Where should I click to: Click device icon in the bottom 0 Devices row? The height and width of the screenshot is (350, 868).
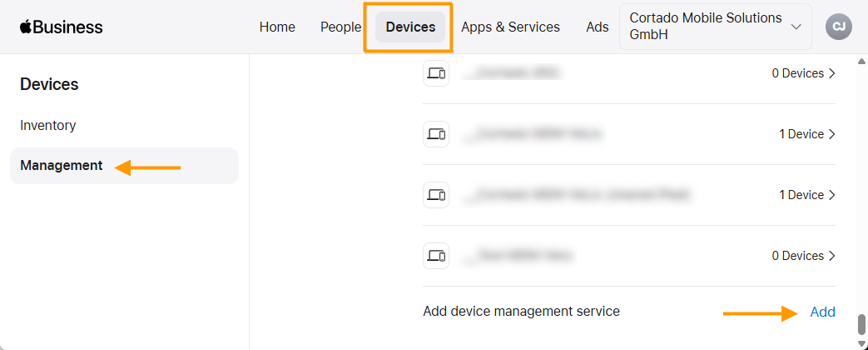[x=435, y=256]
